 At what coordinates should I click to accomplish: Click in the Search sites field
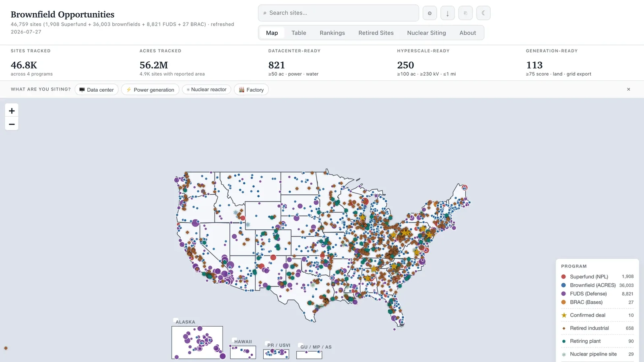[339, 13]
